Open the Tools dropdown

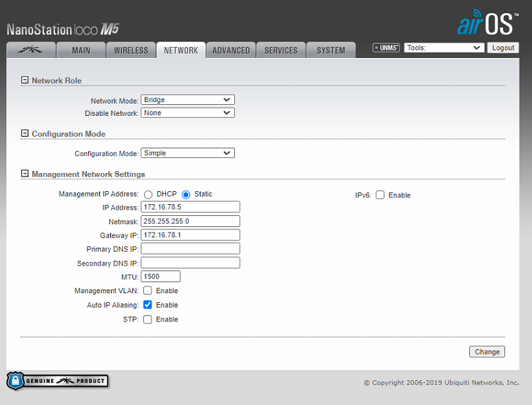tap(444, 48)
